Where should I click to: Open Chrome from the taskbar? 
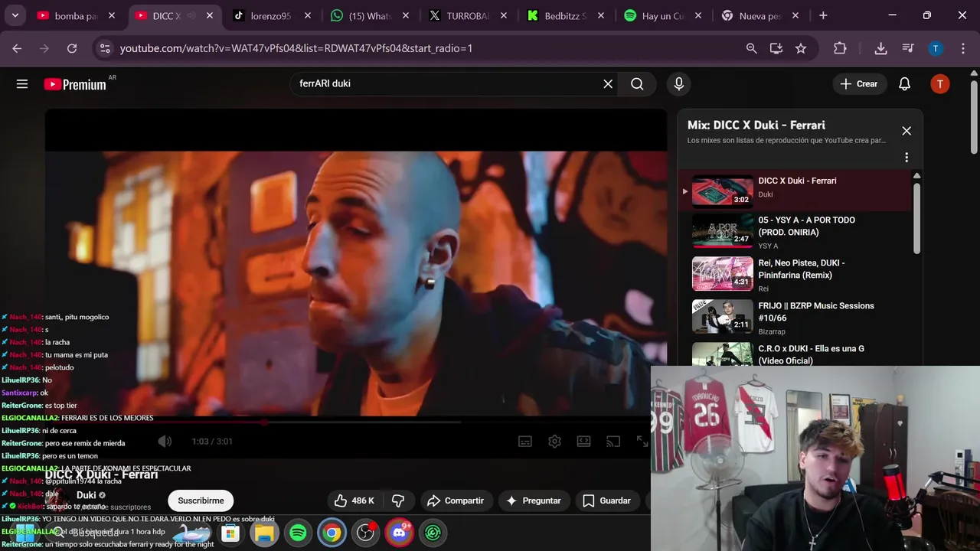click(x=332, y=533)
